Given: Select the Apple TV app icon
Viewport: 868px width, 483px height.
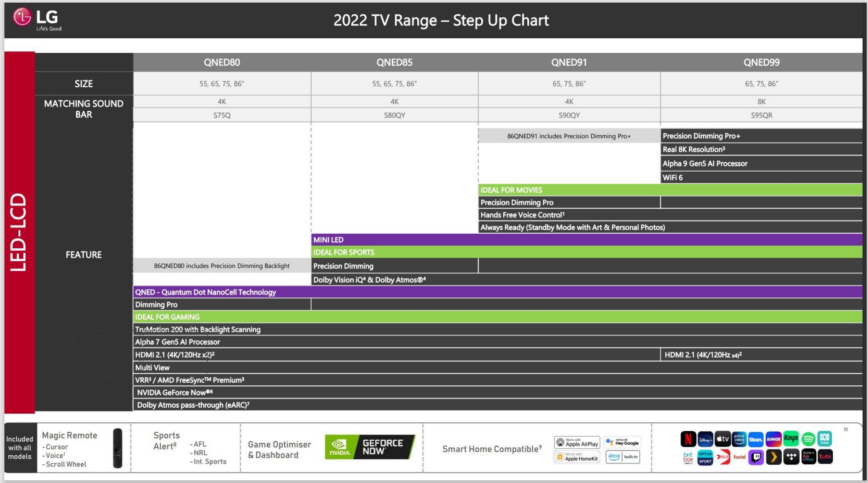Looking at the screenshot, I should click(722, 439).
